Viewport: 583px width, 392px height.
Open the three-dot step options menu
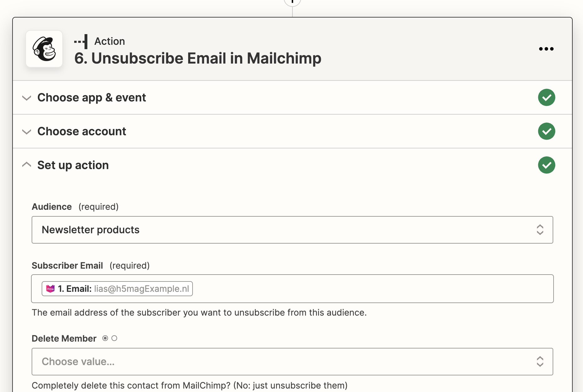(546, 49)
